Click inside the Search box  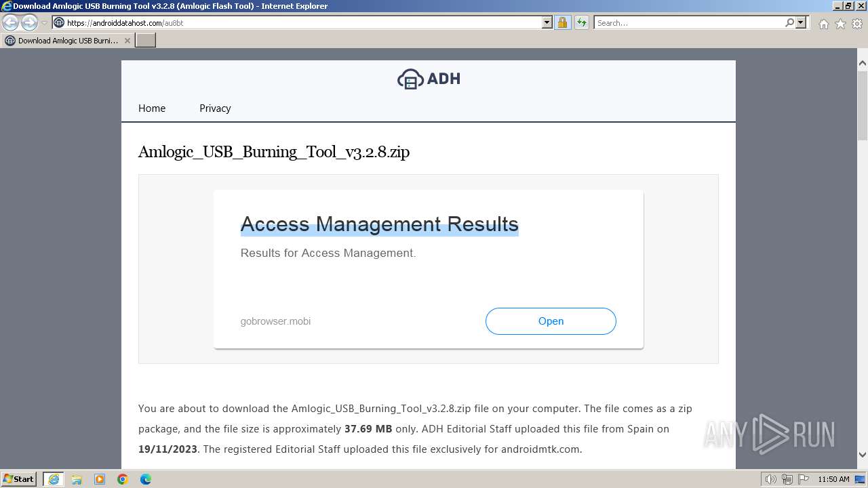click(688, 22)
